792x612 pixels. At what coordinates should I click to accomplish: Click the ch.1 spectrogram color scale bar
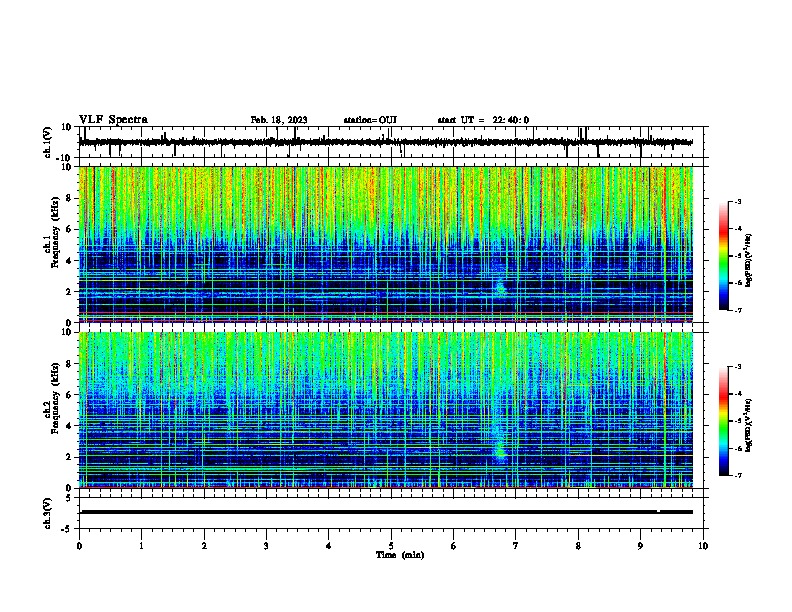pos(724,256)
